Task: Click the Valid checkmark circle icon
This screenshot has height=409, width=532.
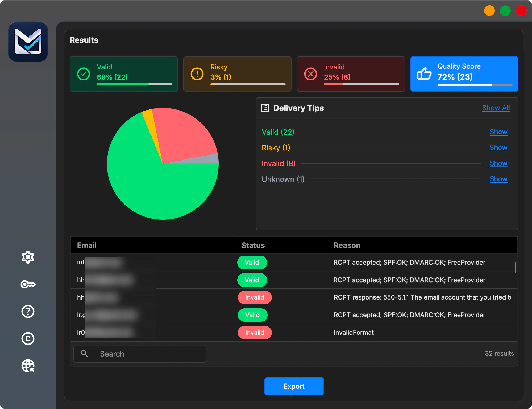Action: pyautogui.click(x=84, y=74)
